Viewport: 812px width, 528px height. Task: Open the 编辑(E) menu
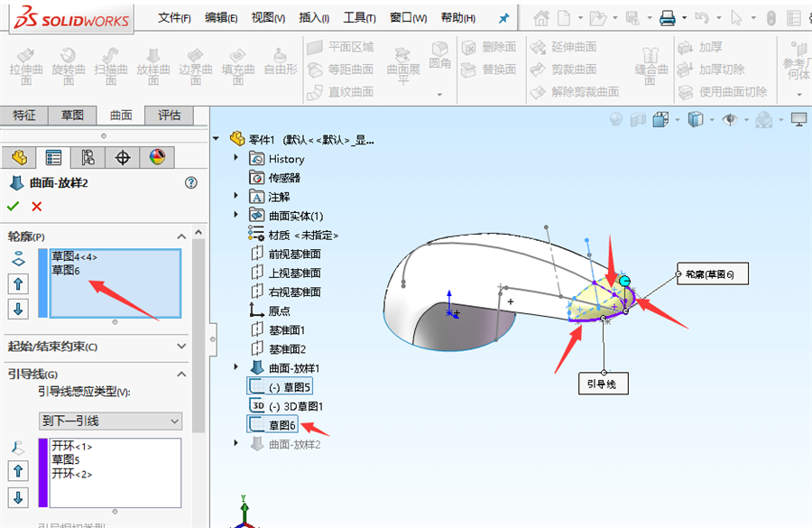coord(221,18)
